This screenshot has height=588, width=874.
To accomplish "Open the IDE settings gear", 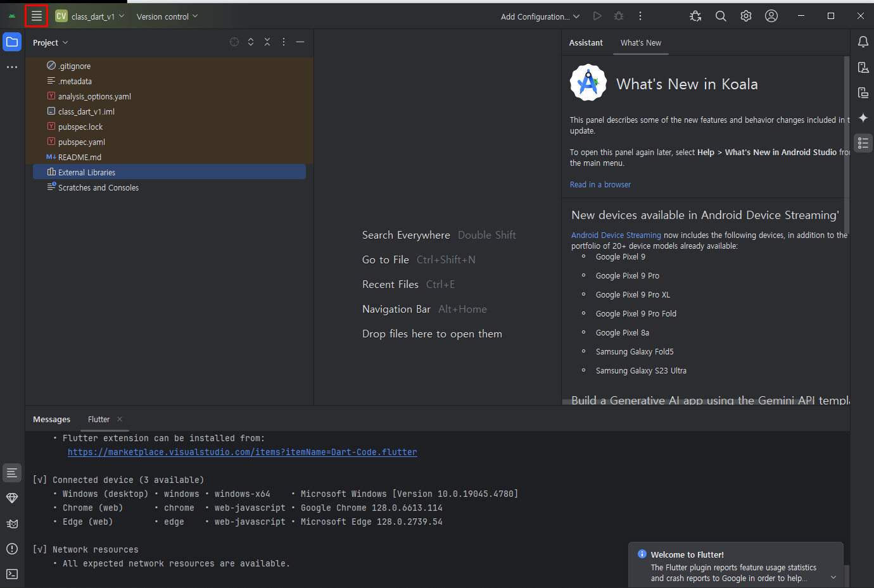I will click(x=746, y=16).
